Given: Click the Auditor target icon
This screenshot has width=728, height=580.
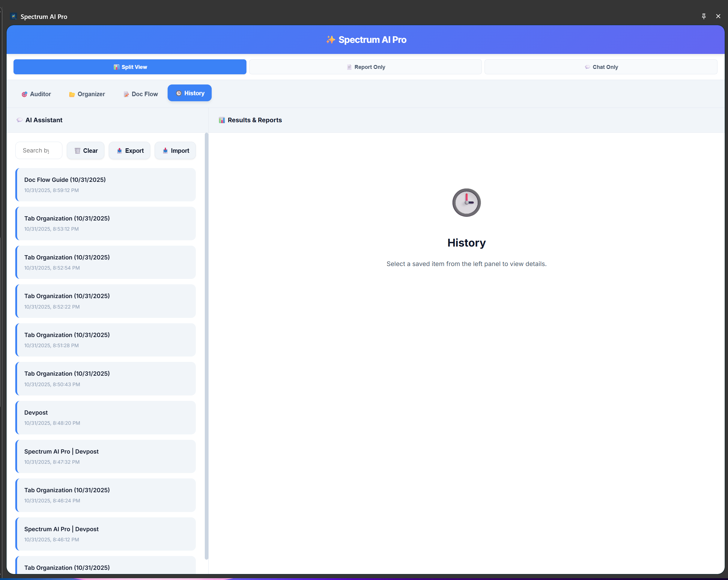Looking at the screenshot, I should point(24,94).
